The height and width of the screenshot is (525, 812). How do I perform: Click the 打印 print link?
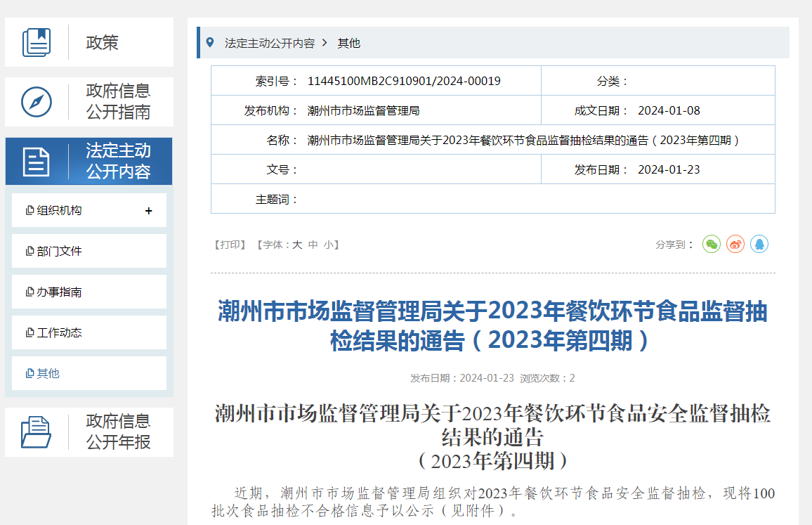[230, 245]
